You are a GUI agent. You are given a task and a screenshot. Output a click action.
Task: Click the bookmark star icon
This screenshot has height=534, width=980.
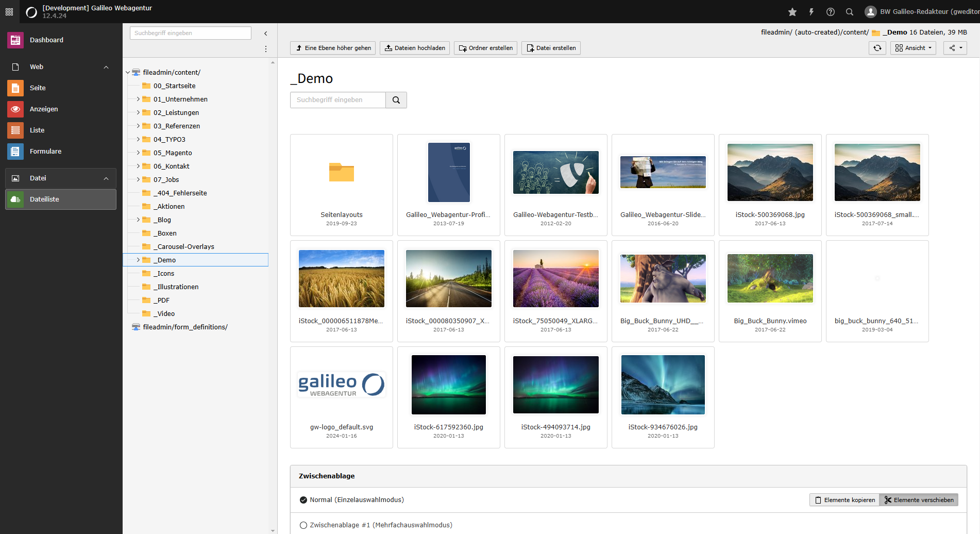(792, 11)
